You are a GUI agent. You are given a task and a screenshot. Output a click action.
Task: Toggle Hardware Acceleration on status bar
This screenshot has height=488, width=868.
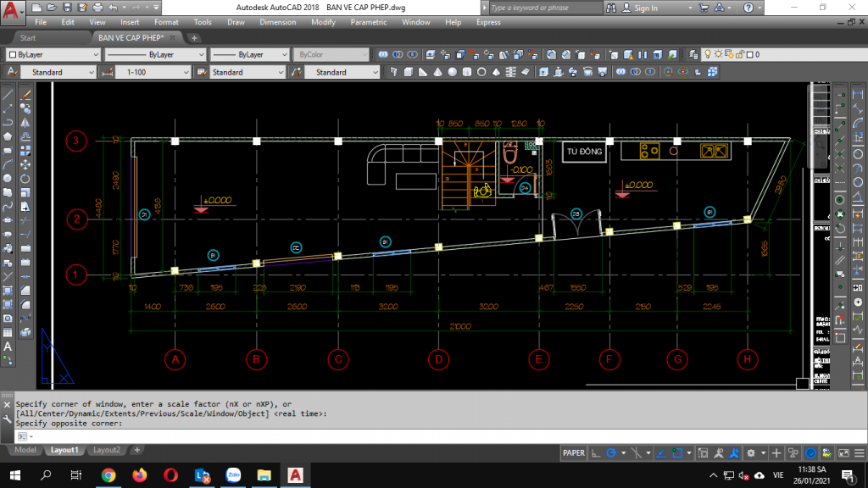tap(810, 453)
